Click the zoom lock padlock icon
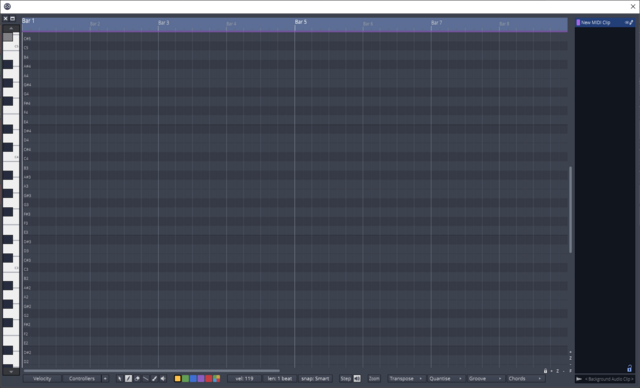The width and height of the screenshot is (640, 388). 545,371
